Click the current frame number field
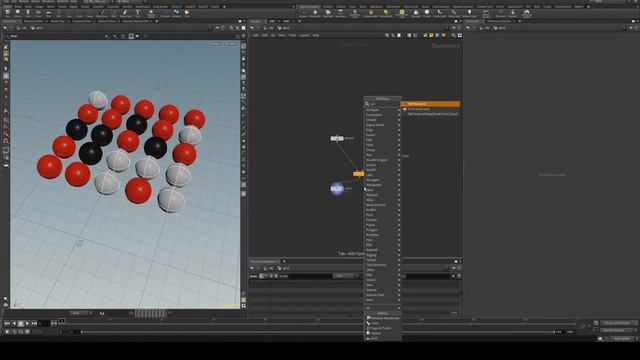The width and height of the screenshot is (640, 360). (44, 323)
